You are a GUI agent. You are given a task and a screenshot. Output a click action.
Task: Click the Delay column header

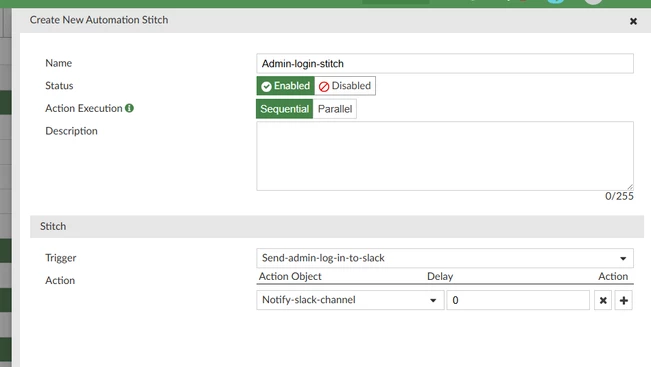(x=440, y=276)
